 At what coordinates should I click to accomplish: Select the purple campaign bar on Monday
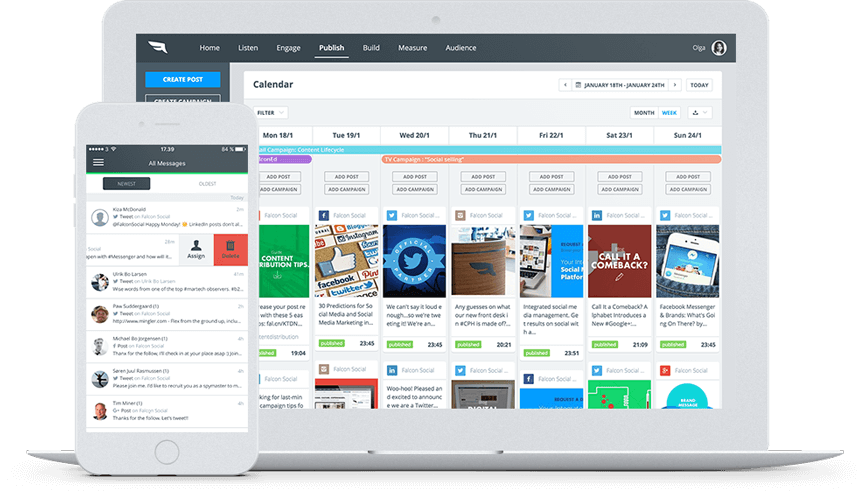click(283, 159)
